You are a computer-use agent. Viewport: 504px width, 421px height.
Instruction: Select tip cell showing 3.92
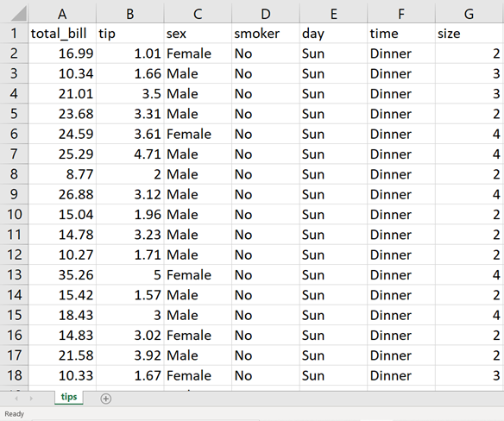tap(129, 355)
